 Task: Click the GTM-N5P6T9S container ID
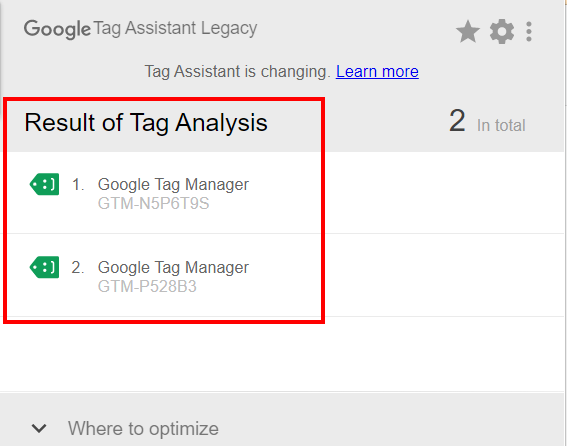tap(153, 204)
